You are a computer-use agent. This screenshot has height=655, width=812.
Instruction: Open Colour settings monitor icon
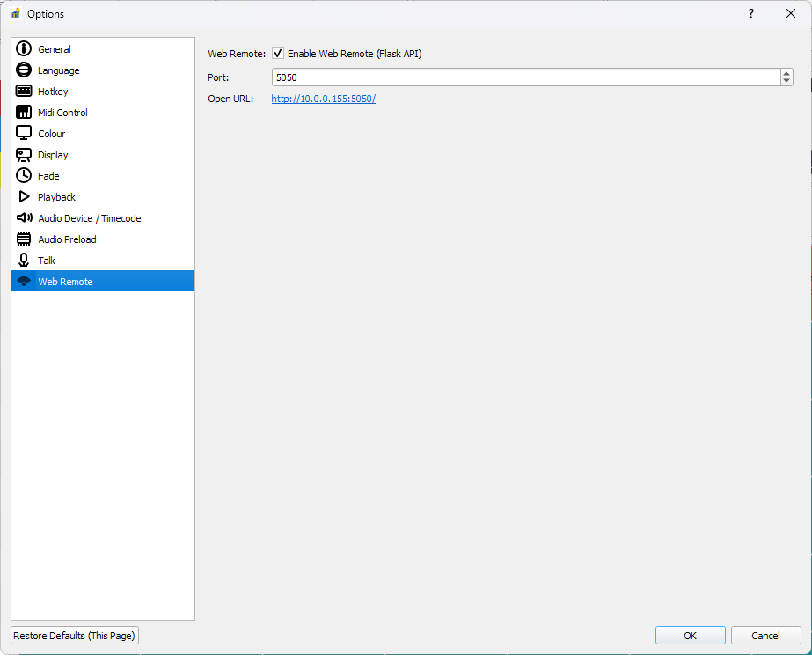(x=23, y=133)
